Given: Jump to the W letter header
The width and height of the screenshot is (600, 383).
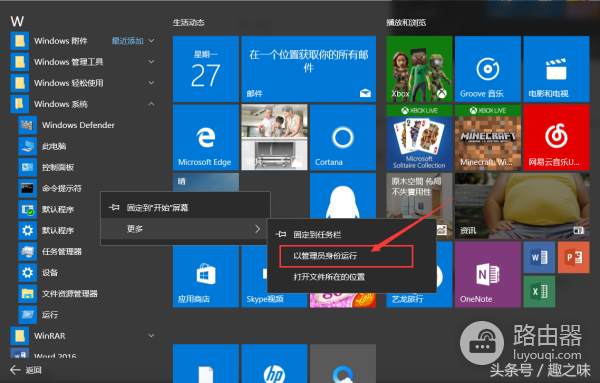Looking at the screenshot, I should click(17, 21).
